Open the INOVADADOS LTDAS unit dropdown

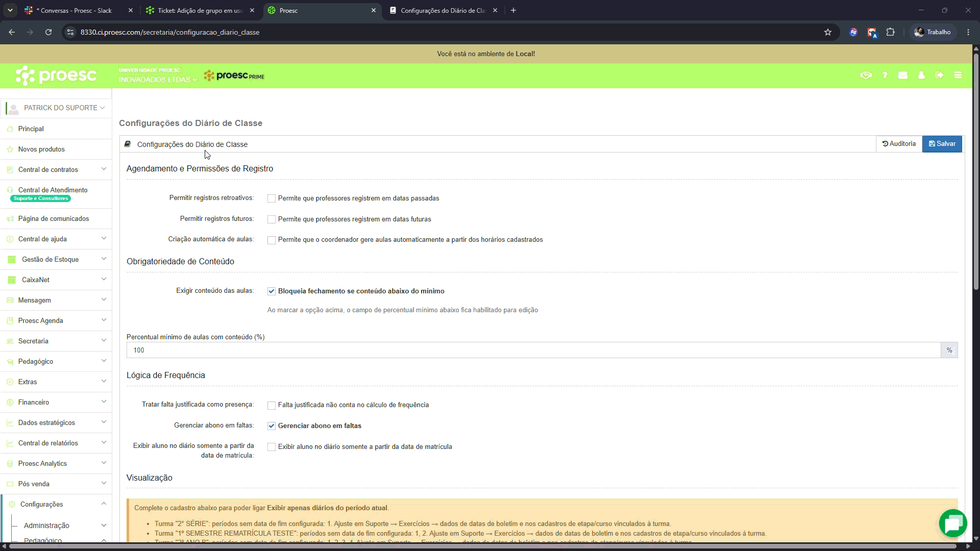point(158,80)
